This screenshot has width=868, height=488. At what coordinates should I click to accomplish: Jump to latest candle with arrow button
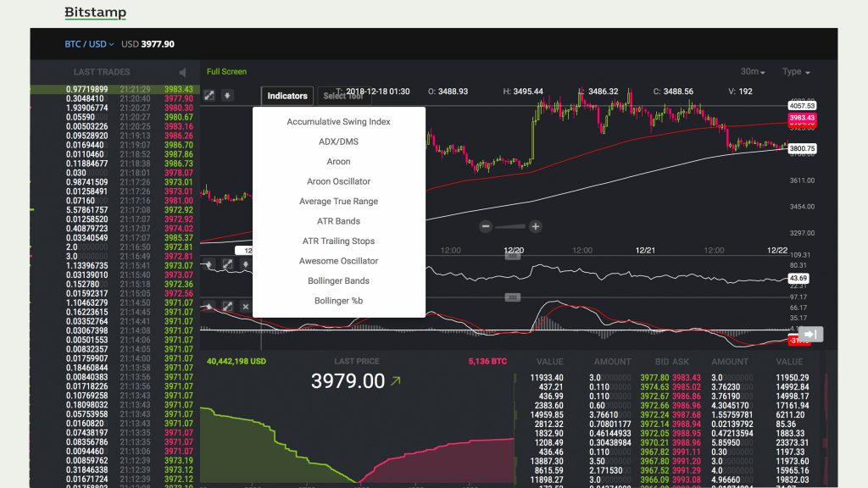[x=810, y=335]
